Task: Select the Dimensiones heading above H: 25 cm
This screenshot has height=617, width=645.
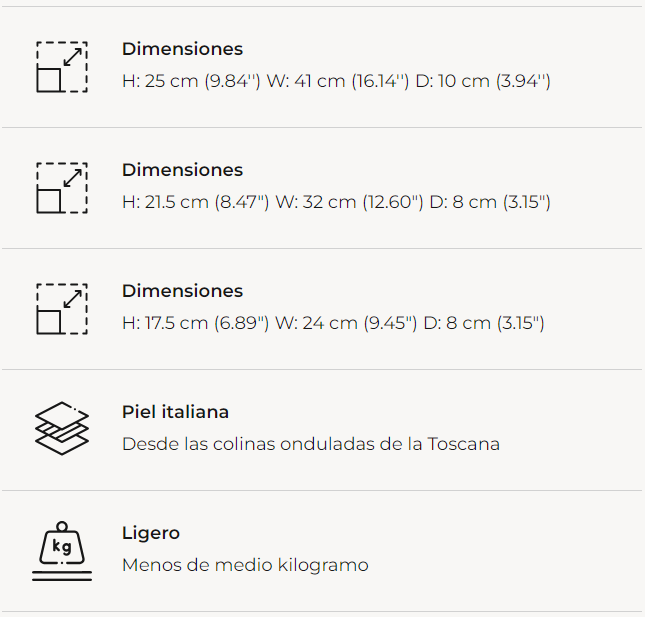Action: [182, 49]
